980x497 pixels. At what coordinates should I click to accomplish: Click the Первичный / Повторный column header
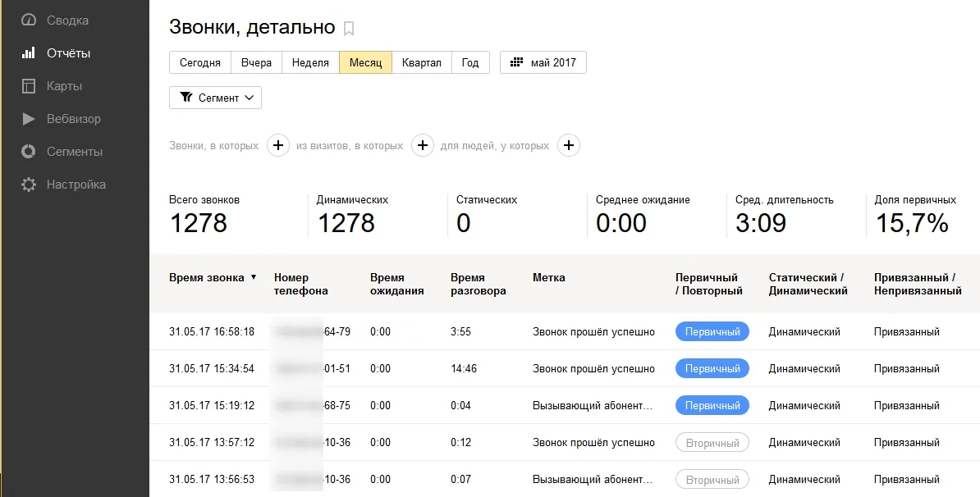(x=709, y=284)
